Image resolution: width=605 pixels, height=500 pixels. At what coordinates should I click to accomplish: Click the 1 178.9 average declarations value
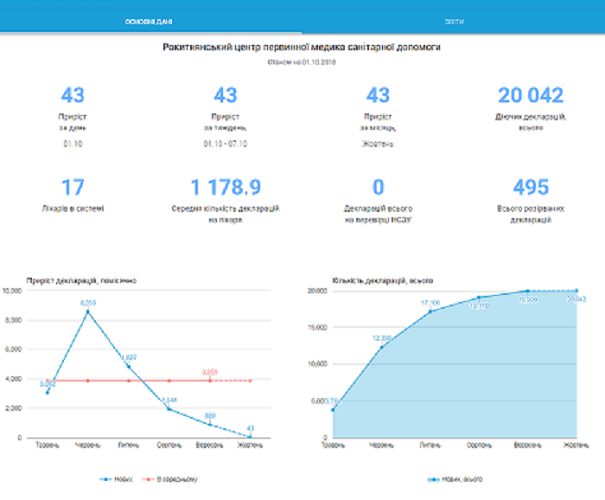(226, 187)
